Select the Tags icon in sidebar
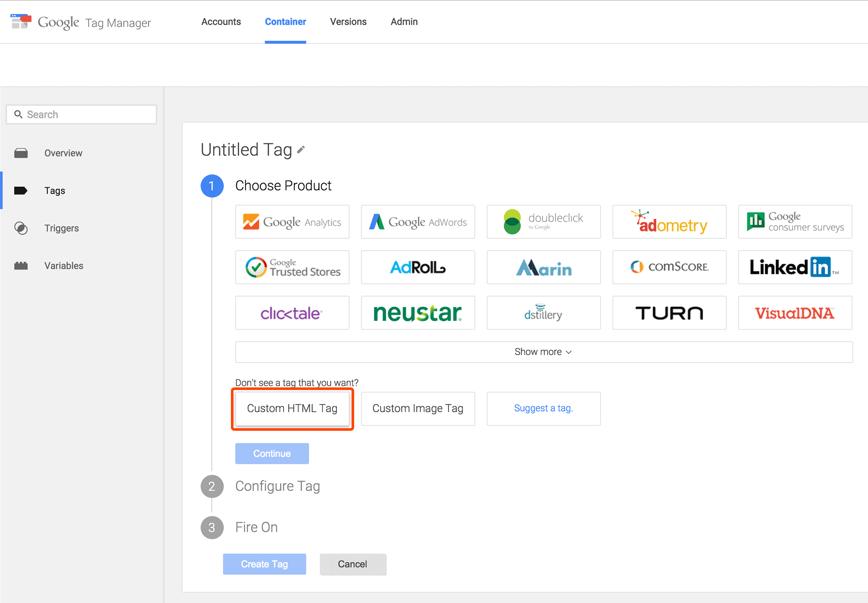Viewport: 868px width, 603px height. 21,190
